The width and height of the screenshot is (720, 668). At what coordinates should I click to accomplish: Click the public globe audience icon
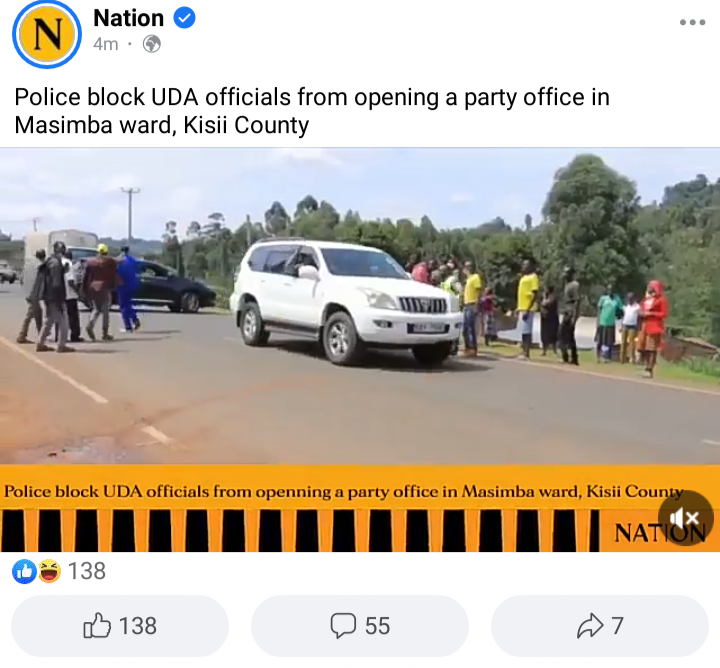(152, 44)
